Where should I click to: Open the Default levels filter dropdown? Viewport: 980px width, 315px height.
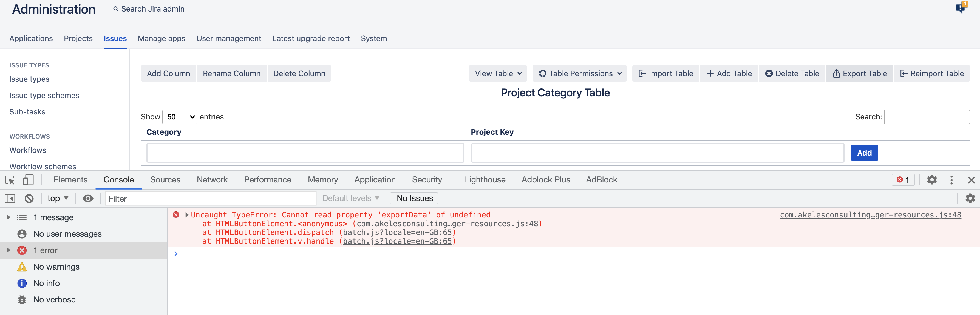tap(350, 198)
